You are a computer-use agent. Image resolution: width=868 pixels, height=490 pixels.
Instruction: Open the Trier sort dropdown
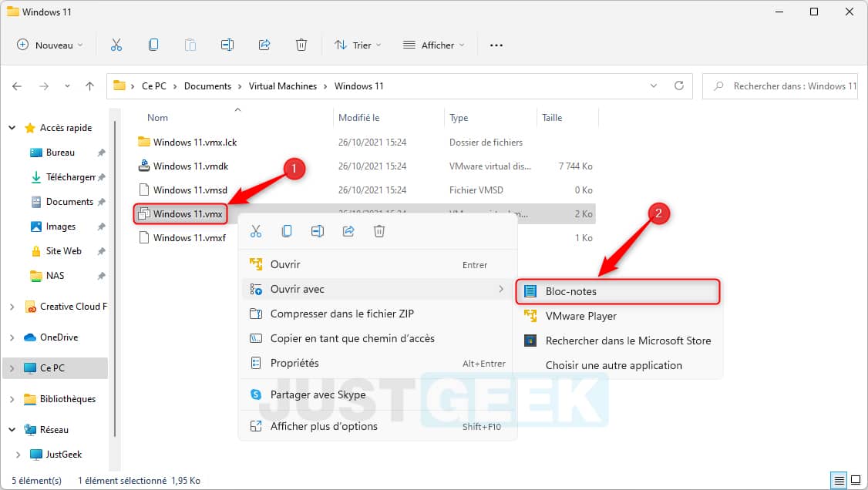pos(358,45)
